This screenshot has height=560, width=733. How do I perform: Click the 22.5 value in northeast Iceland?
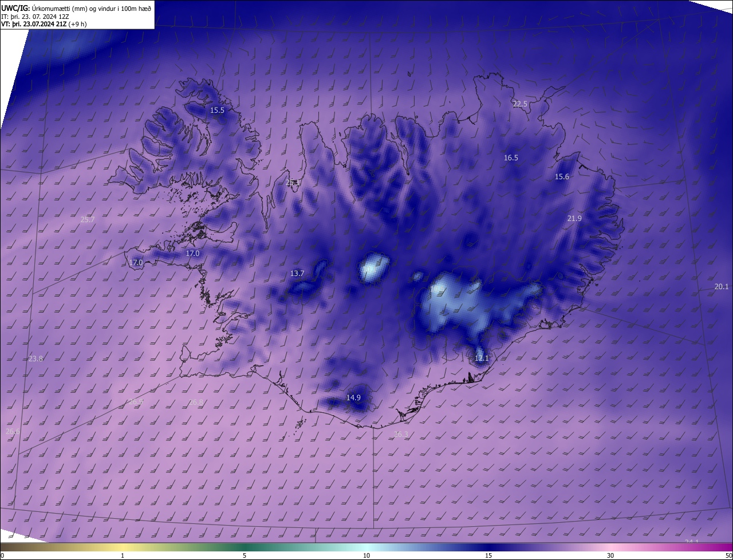(520, 104)
